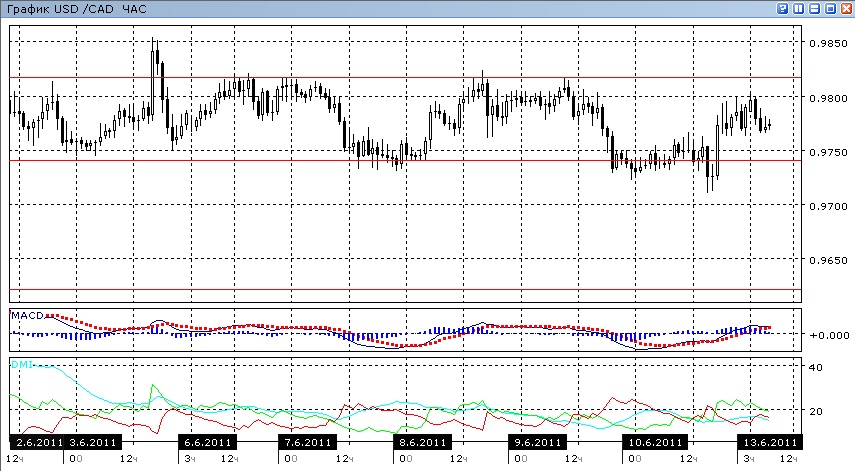Click the vertical split window icon
The width and height of the screenshot is (855, 471).
[798, 8]
